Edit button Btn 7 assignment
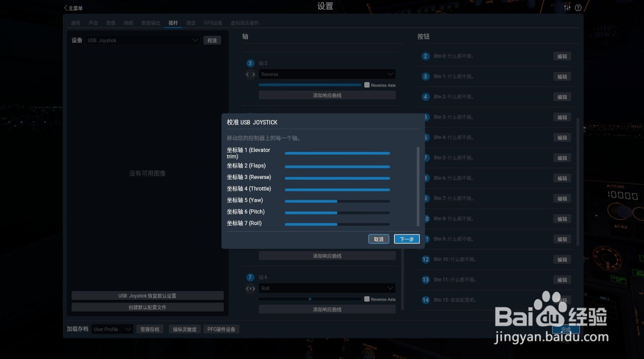Screen dimensions: 644x359 click(562, 199)
